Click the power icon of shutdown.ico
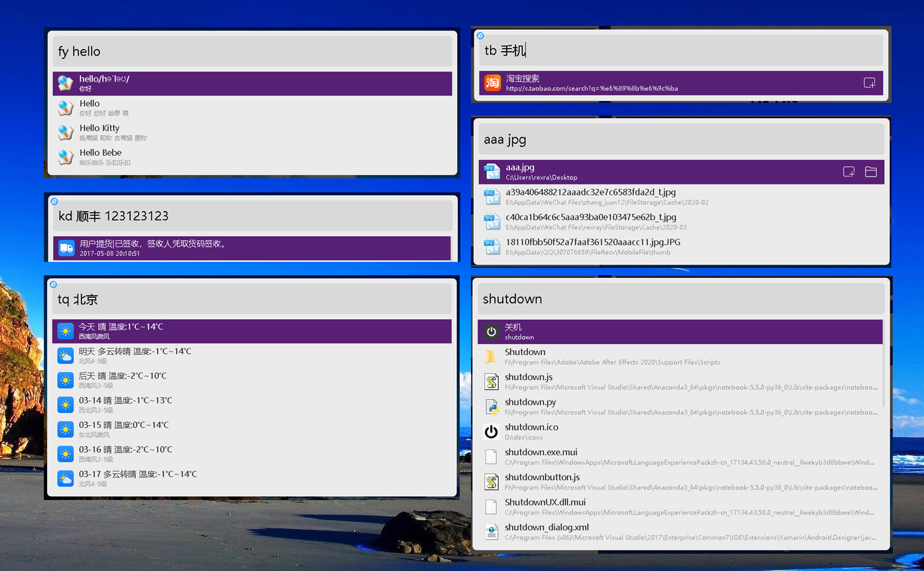924x571 pixels. tap(491, 432)
